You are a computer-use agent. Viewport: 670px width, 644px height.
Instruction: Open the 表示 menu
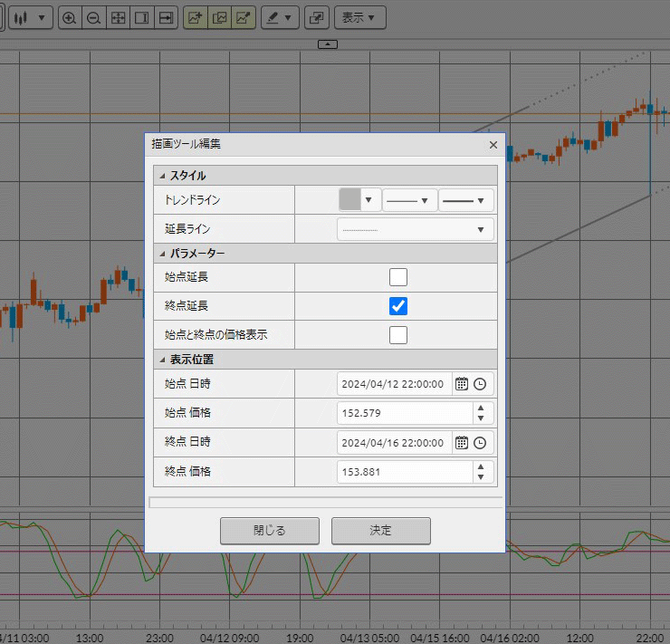(359, 17)
